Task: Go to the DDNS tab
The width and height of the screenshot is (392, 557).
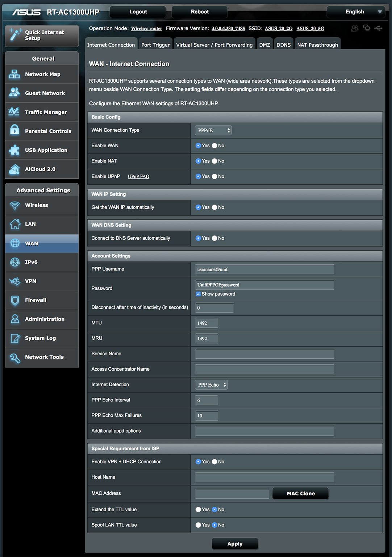Action: (283, 45)
